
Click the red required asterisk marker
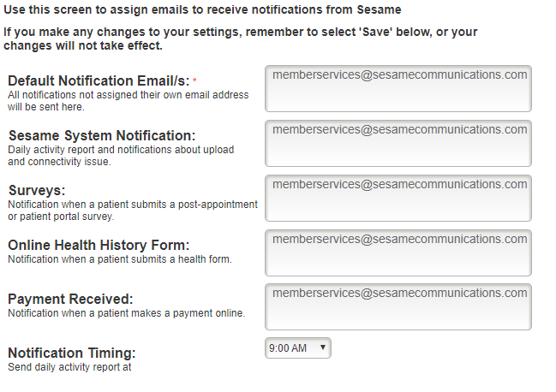pyautogui.click(x=194, y=80)
